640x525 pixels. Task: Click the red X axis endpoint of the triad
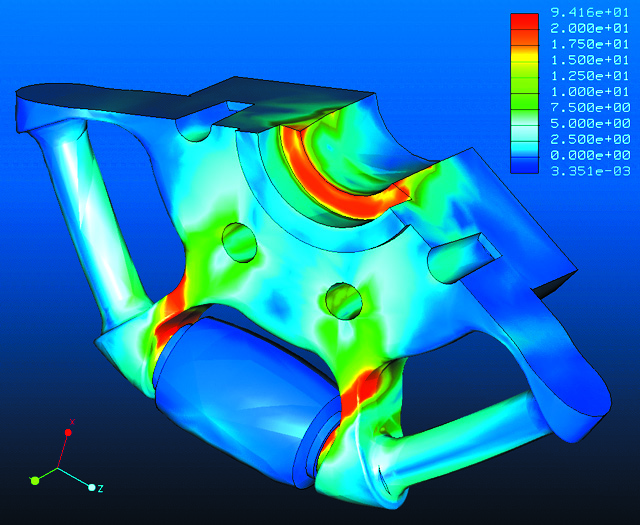(69, 432)
